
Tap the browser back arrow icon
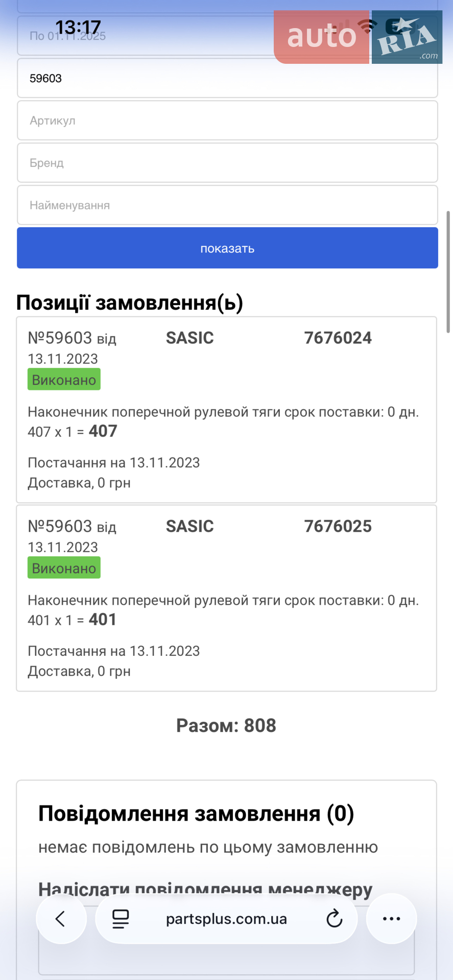[61, 919]
